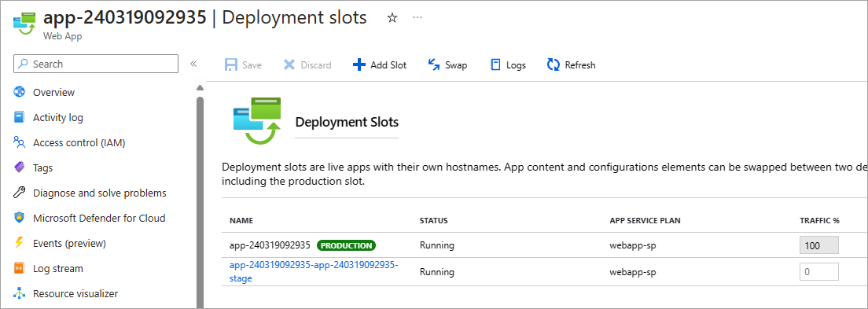Click the Diagnose wrench icon
868x309 pixels.
(x=20, y=193)
